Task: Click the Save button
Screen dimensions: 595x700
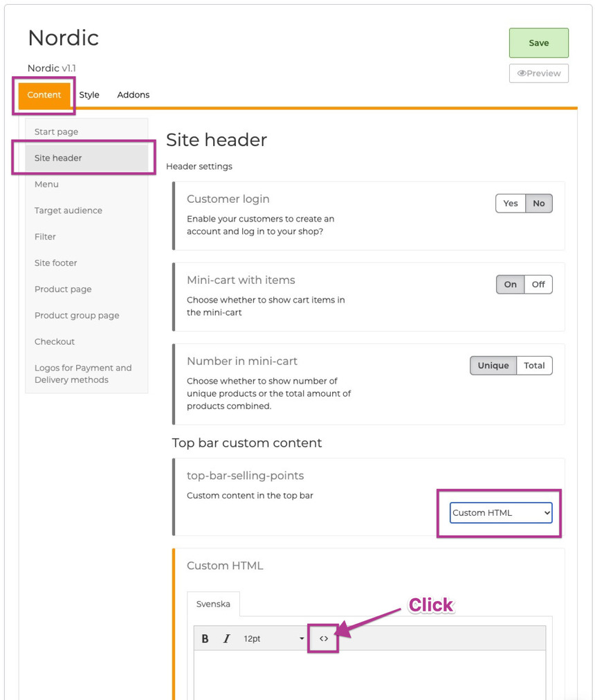Action: 538,43
